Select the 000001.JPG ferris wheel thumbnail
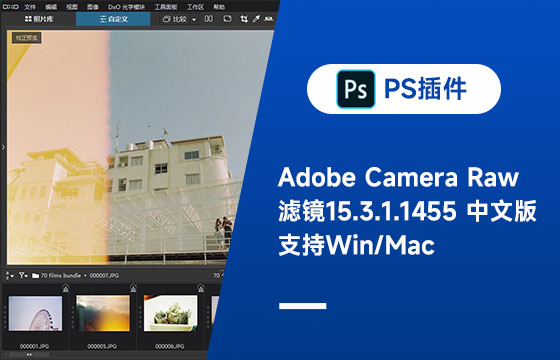Screen dimensions: 560x360 (x=35, y=313)
